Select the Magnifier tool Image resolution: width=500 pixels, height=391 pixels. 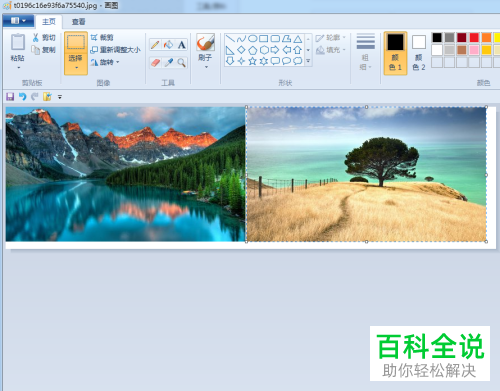point(182,62)
